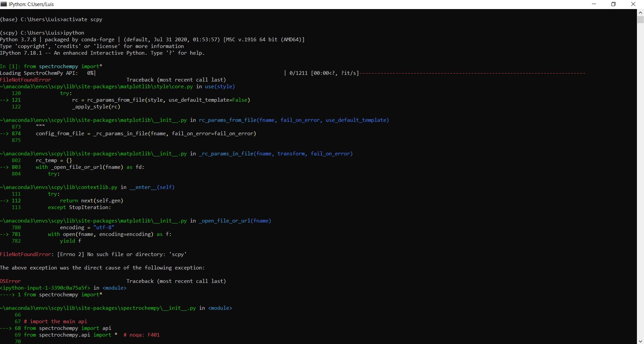Click the 'IPython: C:Users/Luis' window title
This screenshot has width=644, height=344.
pos(31,4)
